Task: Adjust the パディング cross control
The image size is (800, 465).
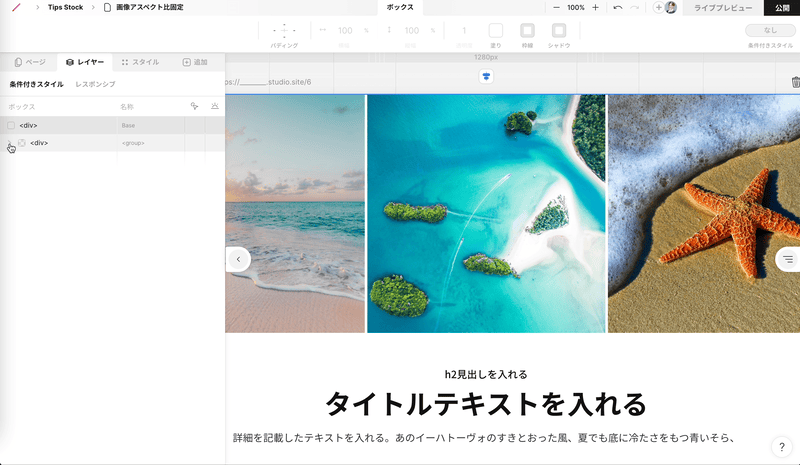Action: click(284, 31)
